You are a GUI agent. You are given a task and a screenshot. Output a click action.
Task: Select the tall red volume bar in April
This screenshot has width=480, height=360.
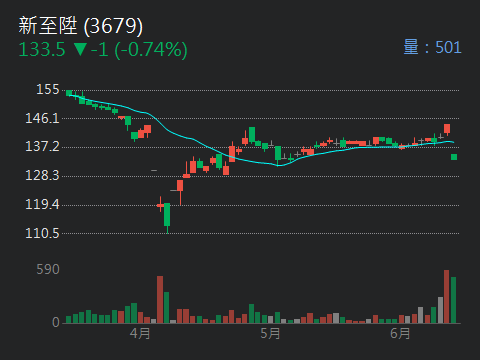160,300
